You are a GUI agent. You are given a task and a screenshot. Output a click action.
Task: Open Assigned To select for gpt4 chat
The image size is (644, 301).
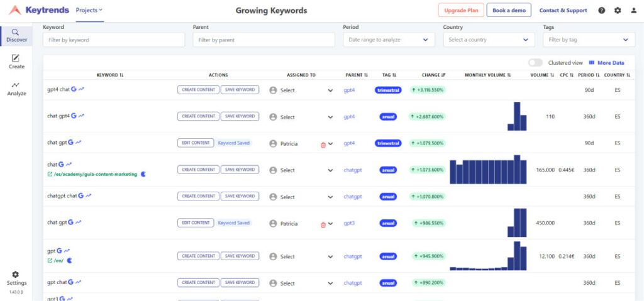click(301, 90)
